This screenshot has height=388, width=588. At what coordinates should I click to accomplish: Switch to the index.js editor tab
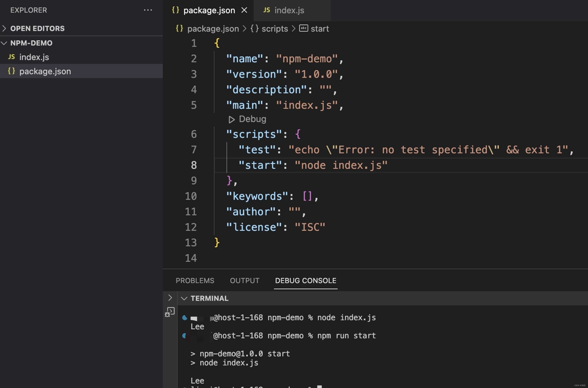289,10
